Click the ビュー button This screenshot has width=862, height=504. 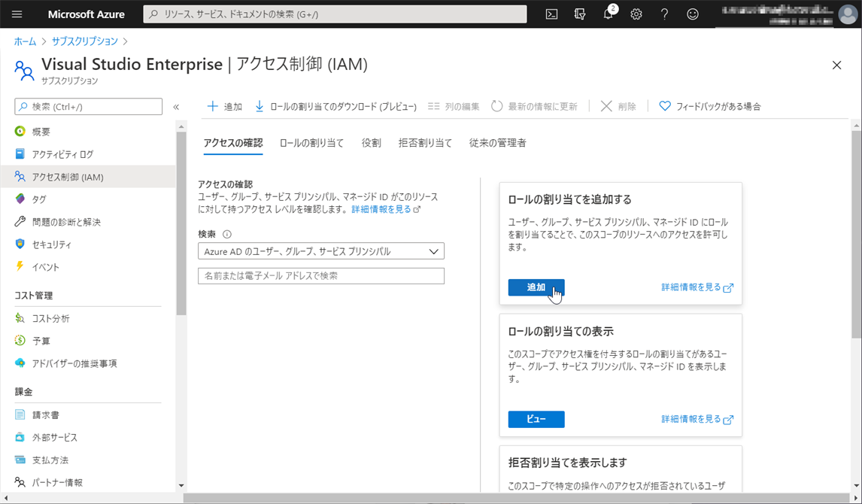[x=536, y=419]
